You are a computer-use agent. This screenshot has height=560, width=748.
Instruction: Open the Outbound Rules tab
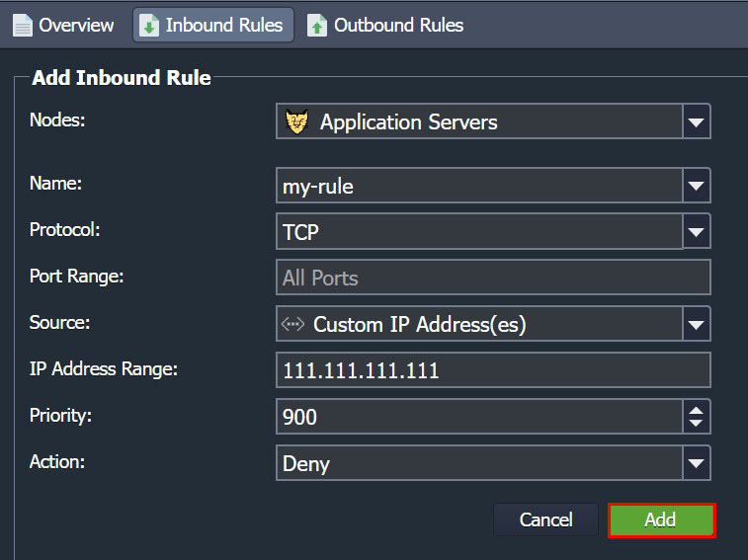pos(385,25)
